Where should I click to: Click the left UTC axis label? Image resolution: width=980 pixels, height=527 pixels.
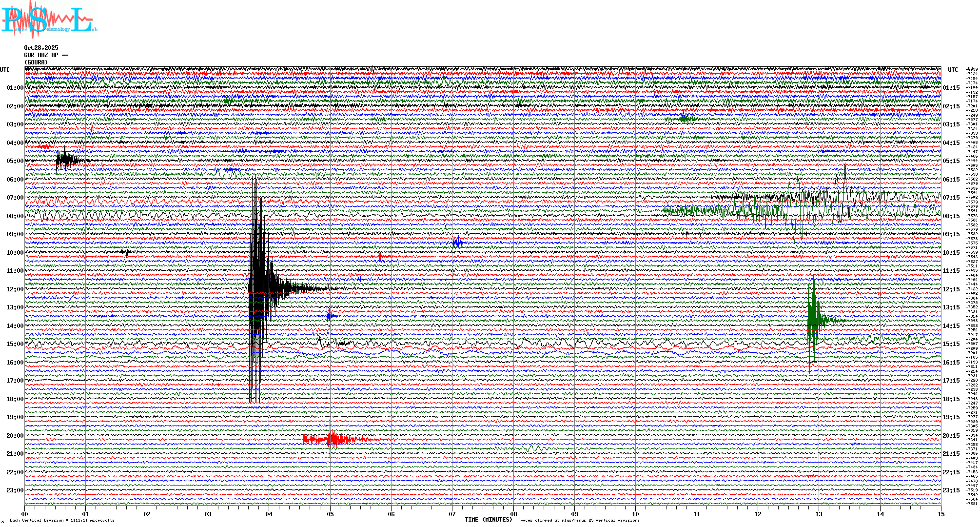coord(5,70)
